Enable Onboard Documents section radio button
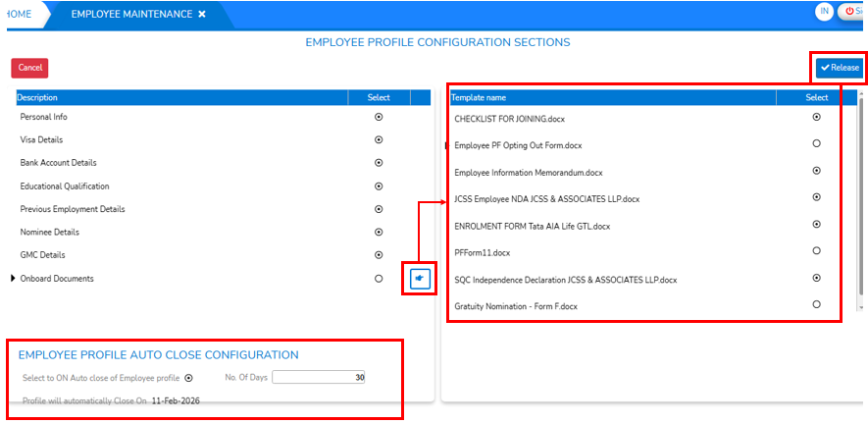This screenshot has height=424, width=868. coord(379,279)
